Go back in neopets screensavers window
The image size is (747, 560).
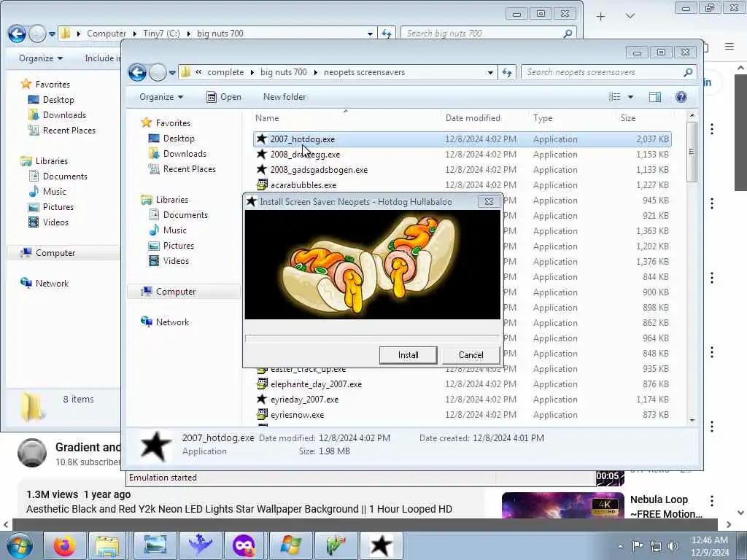click(x=137, y=72)
